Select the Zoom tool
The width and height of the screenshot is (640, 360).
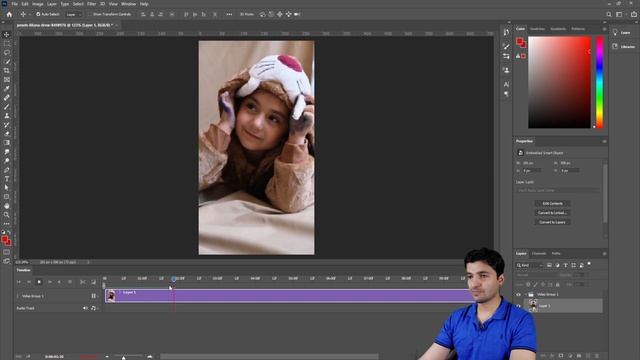click(x=7, y=215)
